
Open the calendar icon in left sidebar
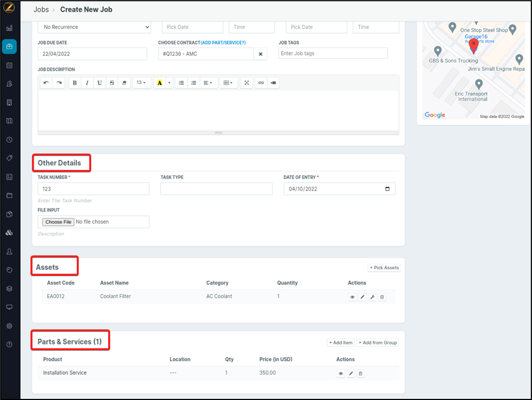tap(9, 65)
